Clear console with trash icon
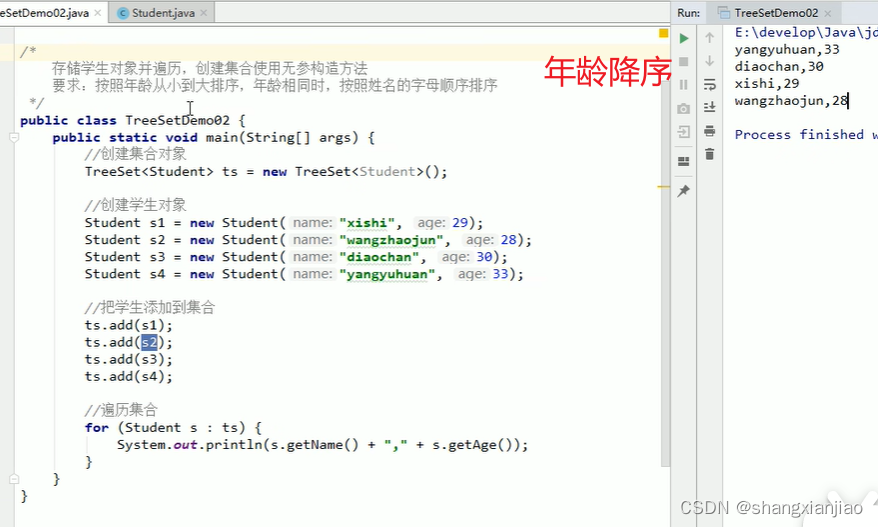 click(x=709, y=154)
